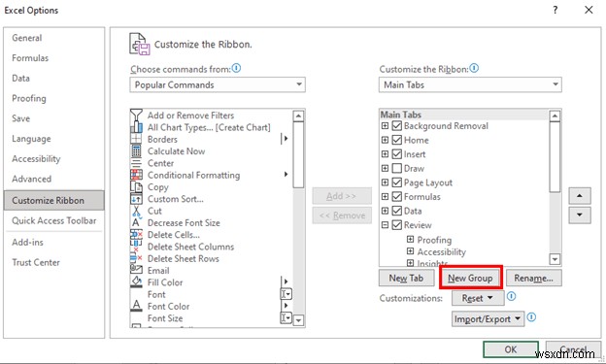Open the Import/Export dropdown button
This screenshot has height=364, width=606.
[x=488, y=319]
